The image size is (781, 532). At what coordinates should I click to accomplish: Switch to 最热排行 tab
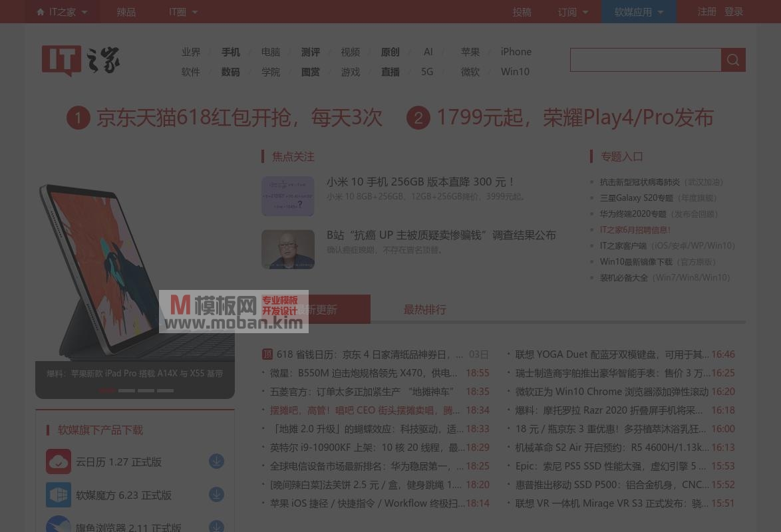(424, 309)
